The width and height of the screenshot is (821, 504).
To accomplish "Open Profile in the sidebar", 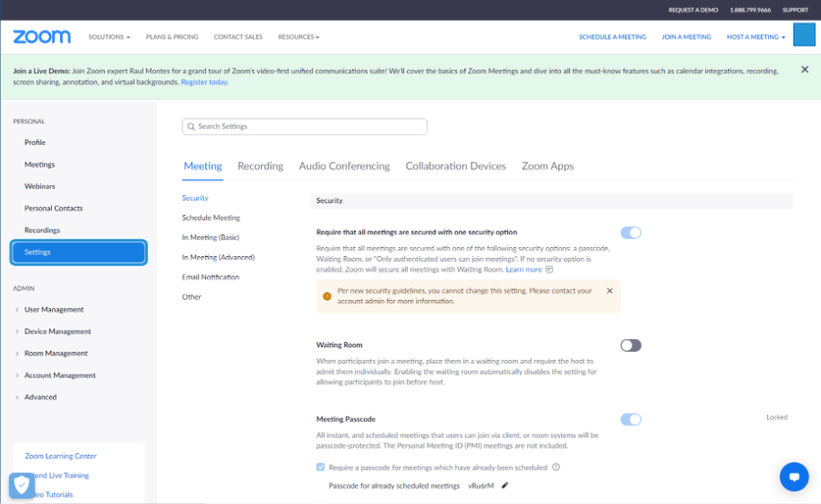I will pyautogui.click(x=35, y=142).
